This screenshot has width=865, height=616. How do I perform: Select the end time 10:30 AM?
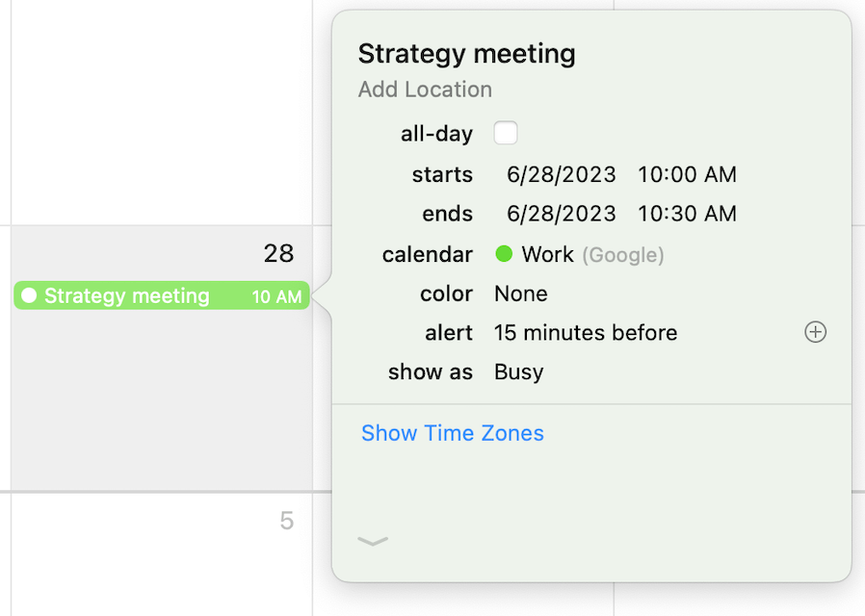point(687,214)
